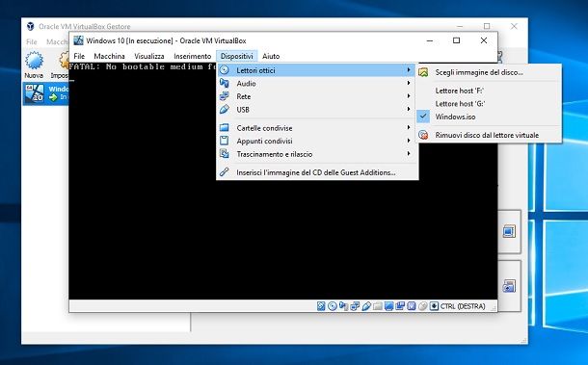Click CTRL (DESTRA) host key label
Viewport: 588px width, 365px height.
(x=463, y=306)
